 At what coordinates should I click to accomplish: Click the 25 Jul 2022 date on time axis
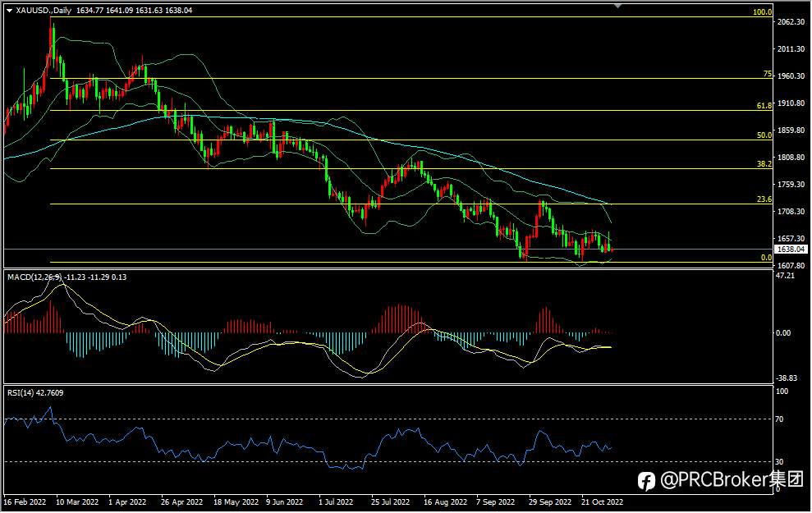390,502
